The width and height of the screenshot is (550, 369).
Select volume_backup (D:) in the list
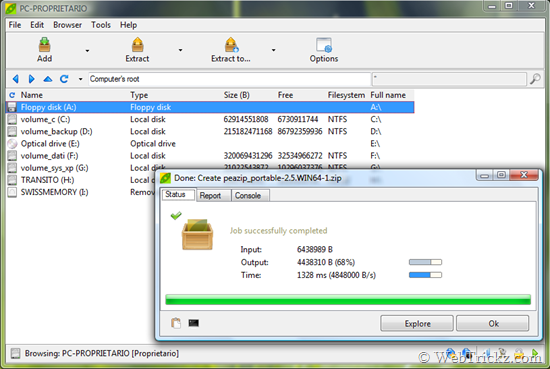tap(210, 132)
